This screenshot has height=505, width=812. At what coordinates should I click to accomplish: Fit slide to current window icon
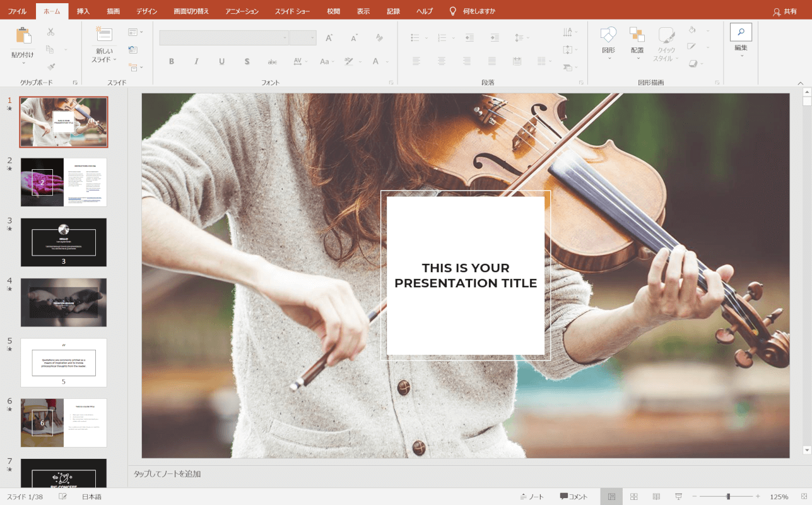tap(804, 497)
